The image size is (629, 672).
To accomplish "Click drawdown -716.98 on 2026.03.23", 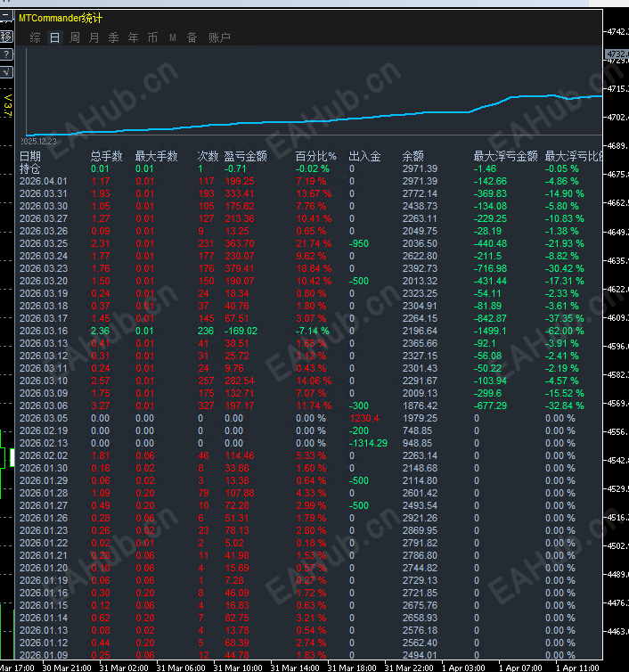I will [490, 268].
